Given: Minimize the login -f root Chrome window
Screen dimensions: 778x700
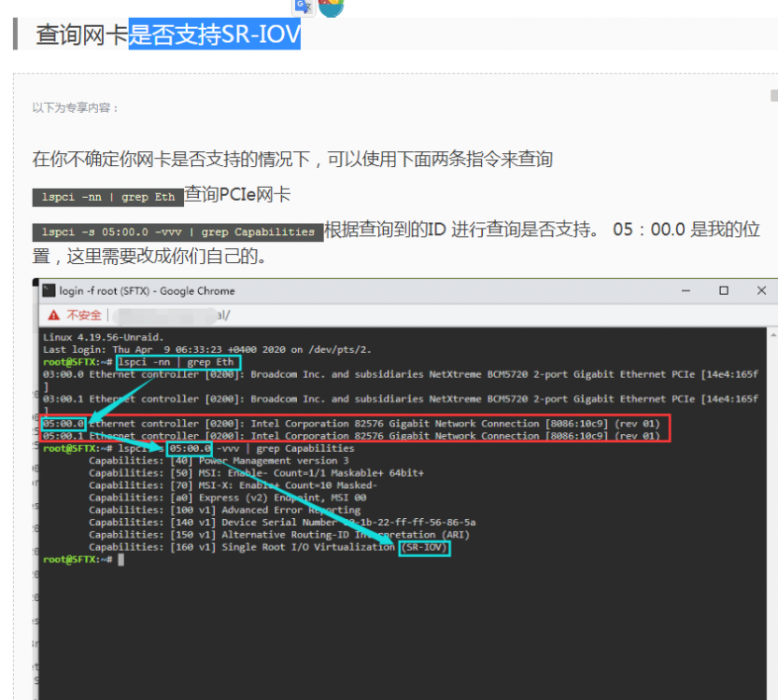Looking at the screenshot, I should pyautogui.click(x=686, y=290).
